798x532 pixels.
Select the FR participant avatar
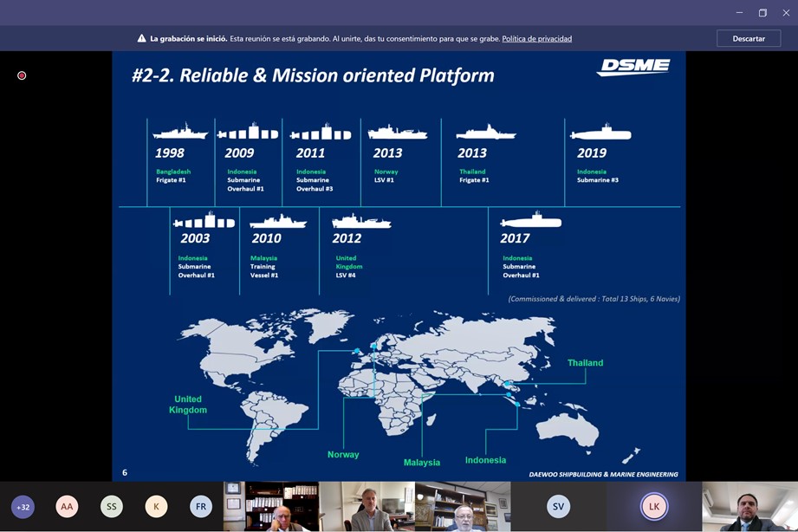pos(201,507)
